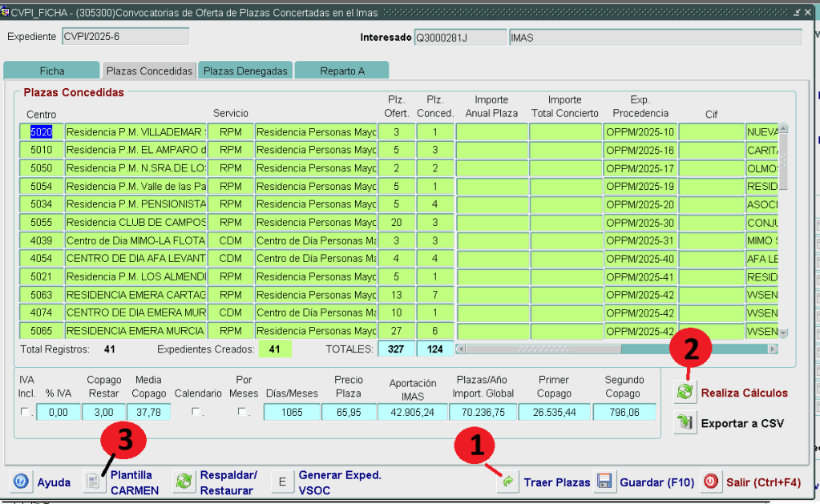The image size is (820, 504).
Task: Click the table's vertical scrollbar down arrow
Action: coord(783,333)
